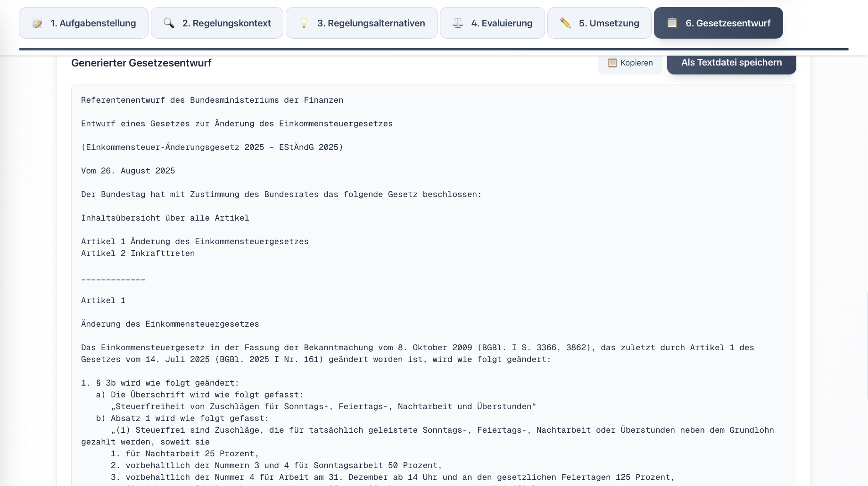
Task: Select the pencil icon on Umsetzung tab
Action: [565, 23]
